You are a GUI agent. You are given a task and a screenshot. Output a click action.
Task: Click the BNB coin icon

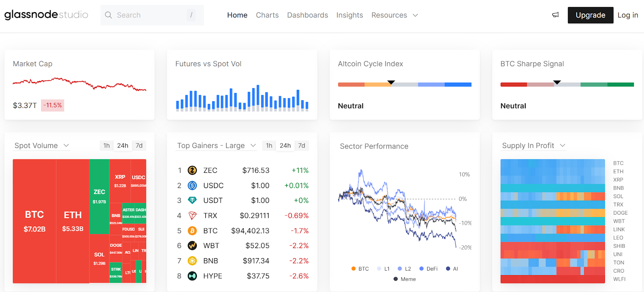192,261
